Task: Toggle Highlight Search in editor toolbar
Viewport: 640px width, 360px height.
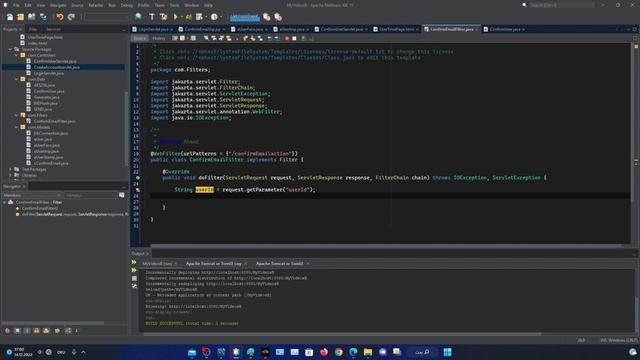Action: point(229,38)
